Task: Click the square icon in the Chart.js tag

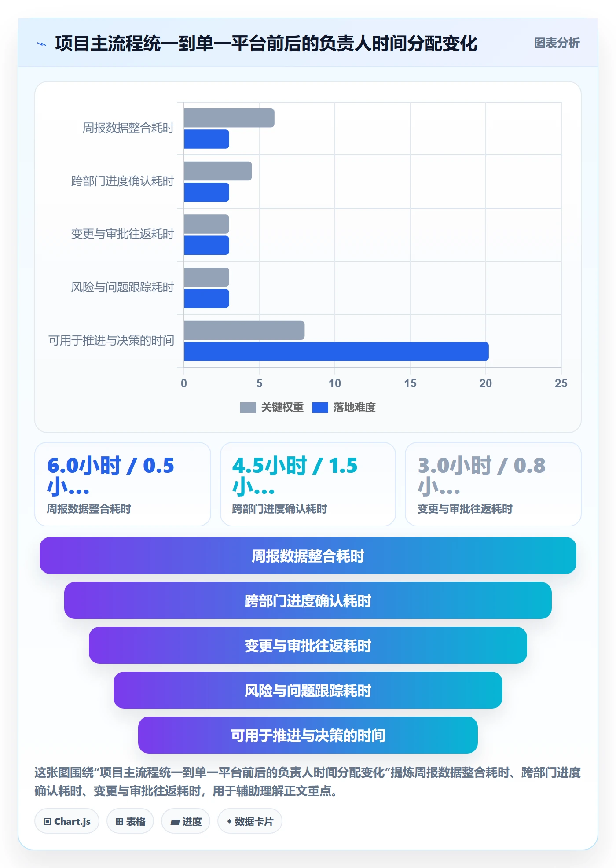Action: pyautogui.click(x=48, y=822)
